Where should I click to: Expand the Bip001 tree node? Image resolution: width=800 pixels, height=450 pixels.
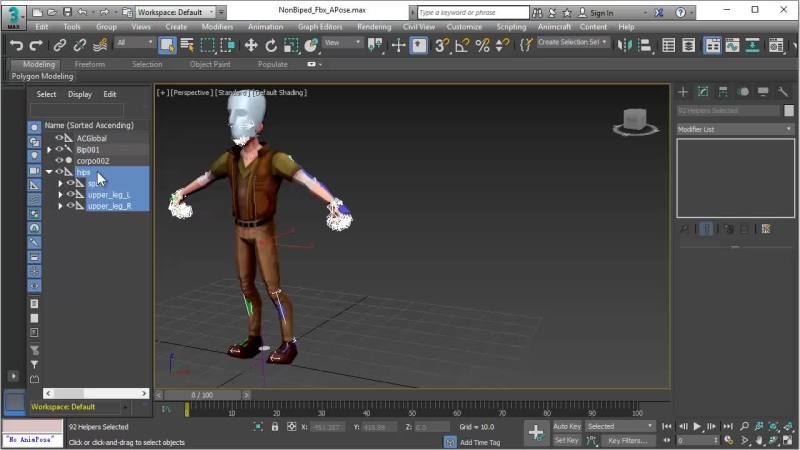point(49,149)
